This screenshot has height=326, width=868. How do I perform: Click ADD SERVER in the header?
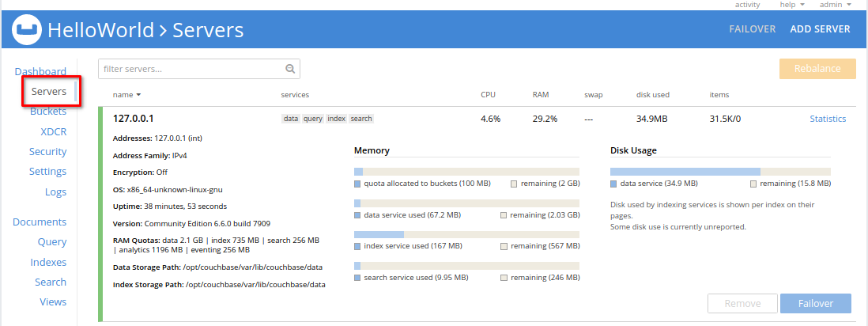coord(820,29)
